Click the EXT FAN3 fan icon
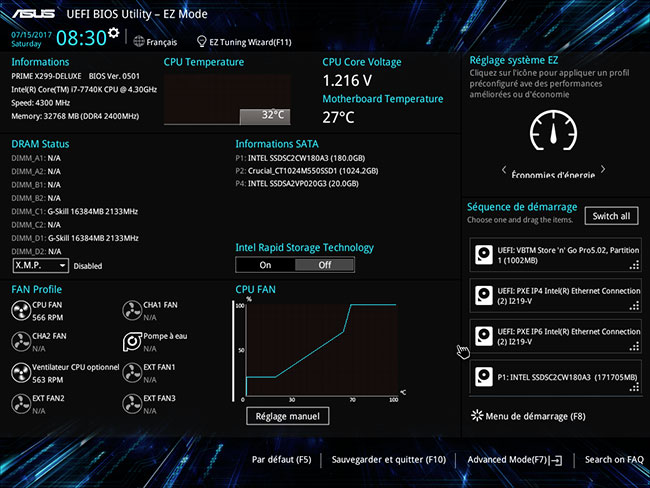 131,404
